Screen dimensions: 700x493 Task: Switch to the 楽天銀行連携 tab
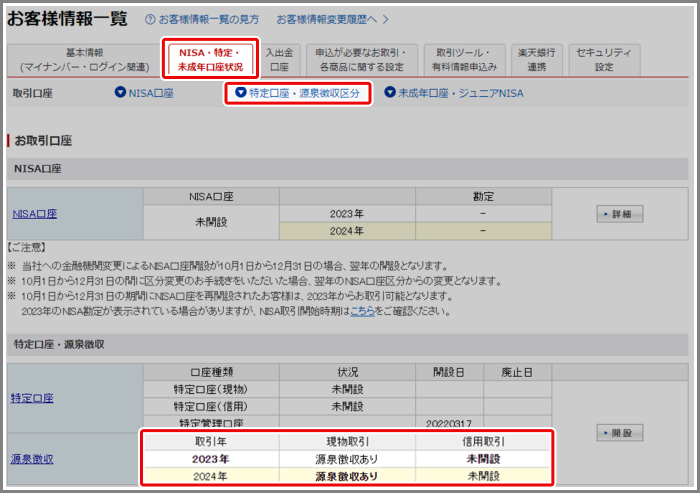click(x=537, y=60)
